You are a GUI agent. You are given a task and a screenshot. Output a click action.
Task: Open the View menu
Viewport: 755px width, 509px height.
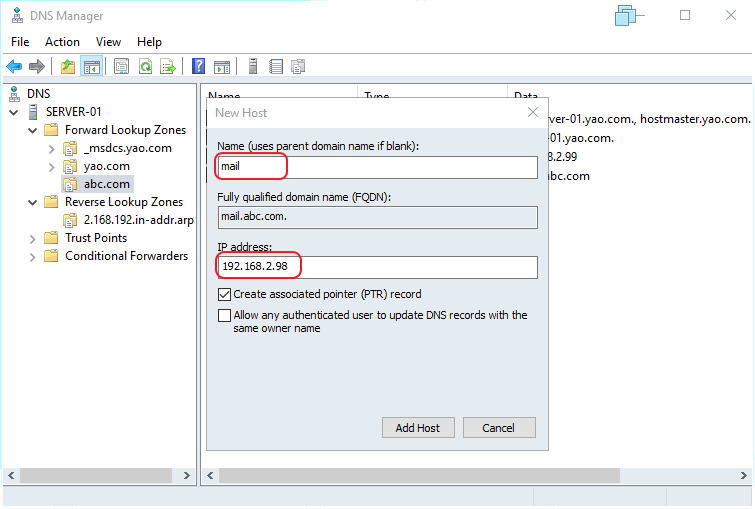coord(108,42)
